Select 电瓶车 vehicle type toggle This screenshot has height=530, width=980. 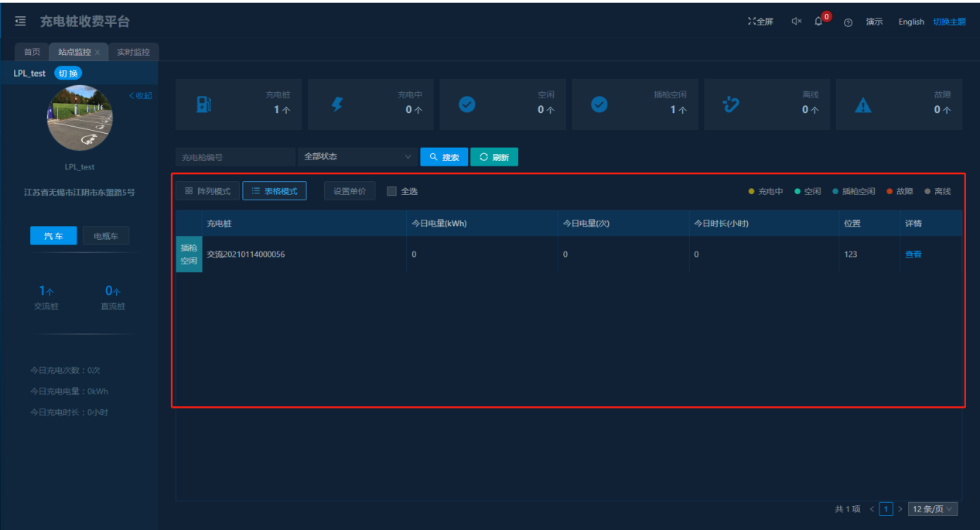(106, 236)
